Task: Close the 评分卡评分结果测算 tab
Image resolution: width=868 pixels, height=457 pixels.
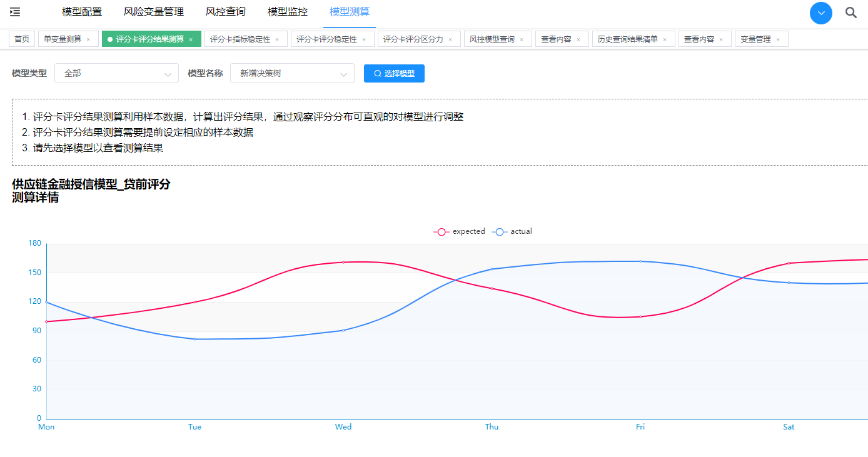Action: (191, 39)
